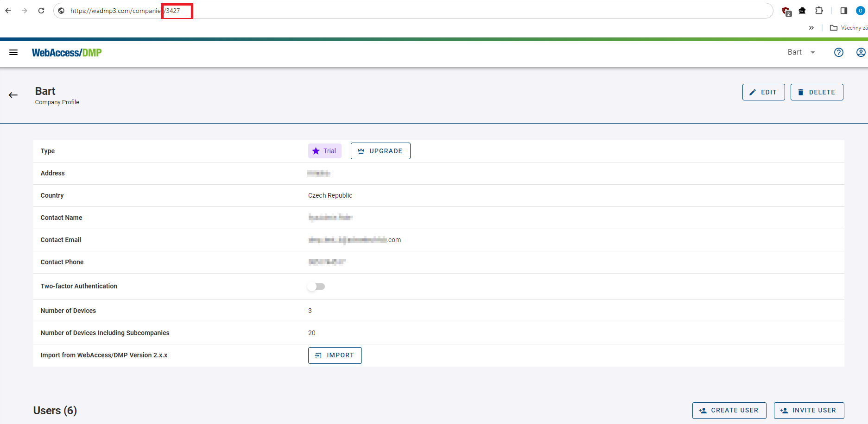Go back in browser history
The image size is (868, 424).
(8, 11)
